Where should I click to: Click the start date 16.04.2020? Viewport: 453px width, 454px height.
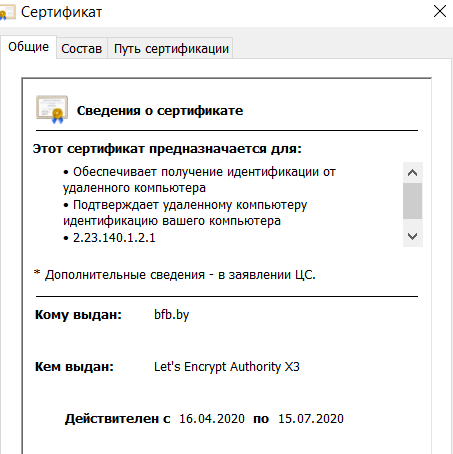point(212,419)
